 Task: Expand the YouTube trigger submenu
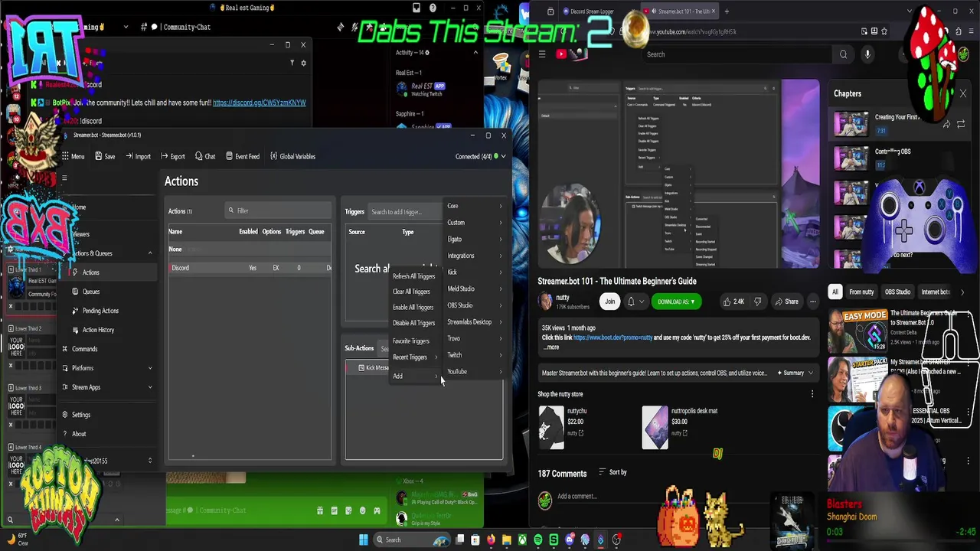pyautogui.click(x=475, y=372)
